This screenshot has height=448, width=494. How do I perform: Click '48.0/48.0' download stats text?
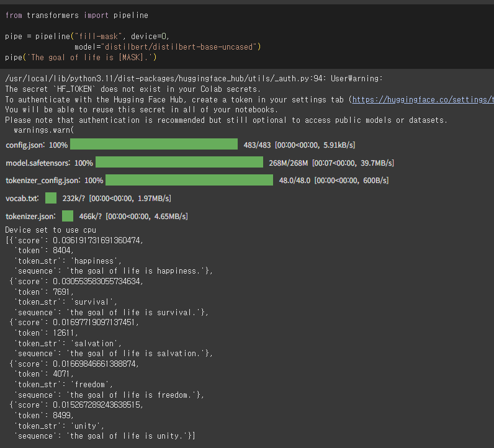334,181
